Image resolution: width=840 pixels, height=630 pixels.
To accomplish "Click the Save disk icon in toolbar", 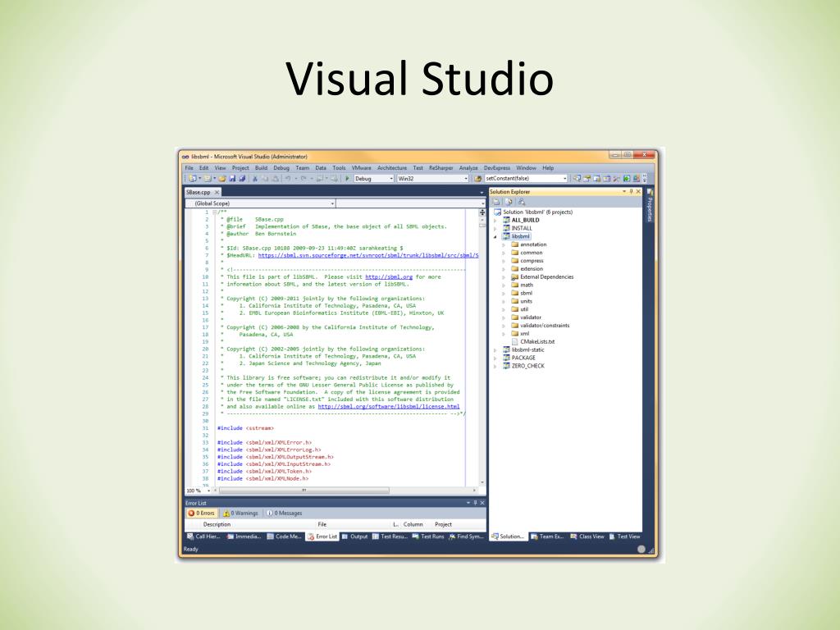I will [232, 178].
